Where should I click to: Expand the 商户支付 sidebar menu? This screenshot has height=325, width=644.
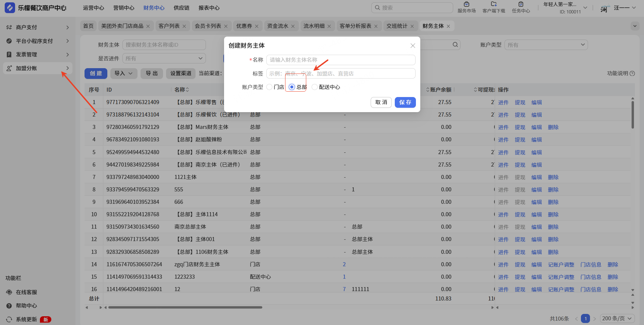pos(67,27)
